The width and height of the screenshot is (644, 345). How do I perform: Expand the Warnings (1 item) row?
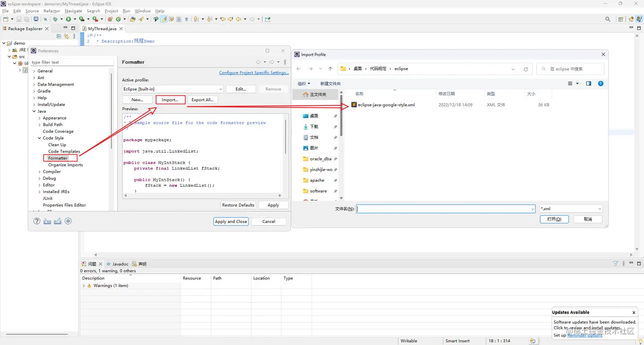pyautogui.click(x=83, y=286)
